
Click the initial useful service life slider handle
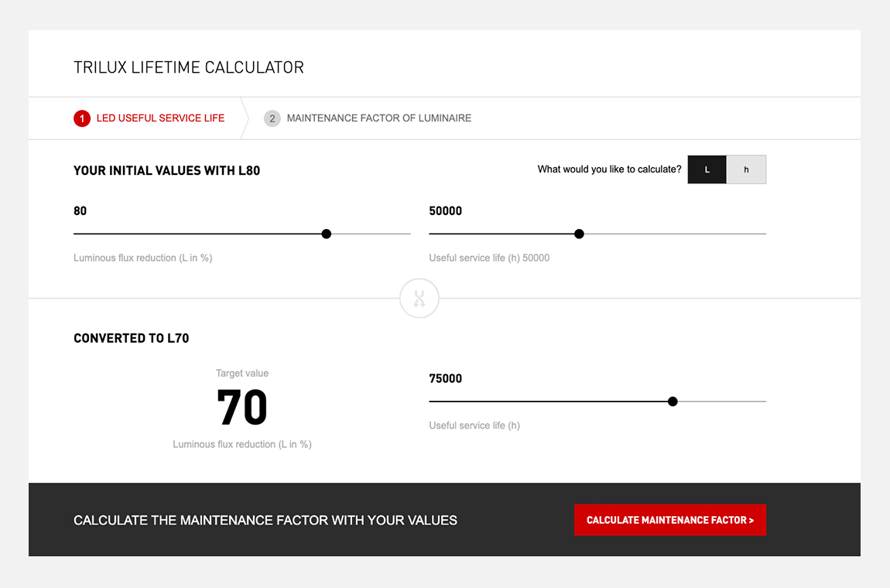[x=579, y=234]
